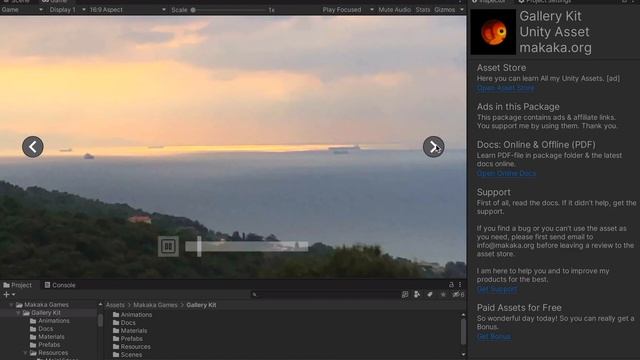Click the Support heading in Inspector
640x360 pixels.
(x=493, y=192)
